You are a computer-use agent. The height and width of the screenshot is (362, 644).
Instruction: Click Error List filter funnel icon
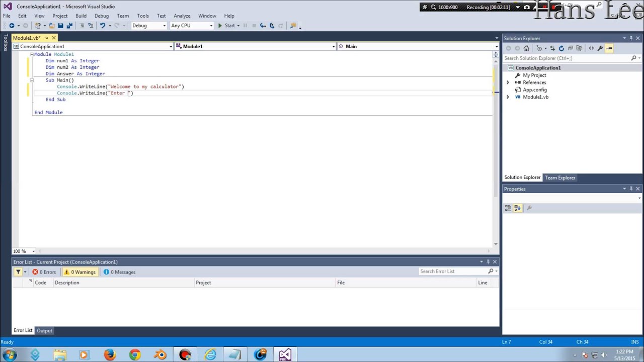[18, 272]
